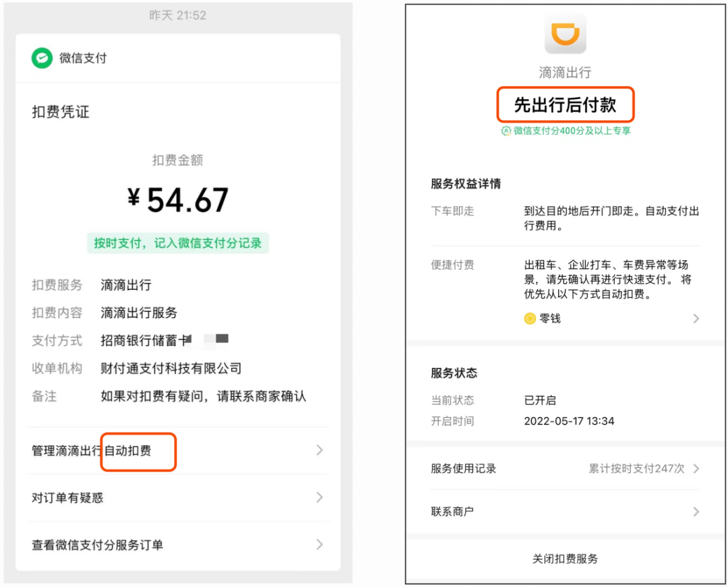This screenshot has width=728, height=587.
Task: Click the 微信支付分400分及以上专享 badge icon
Action: [x=506, y=131]
